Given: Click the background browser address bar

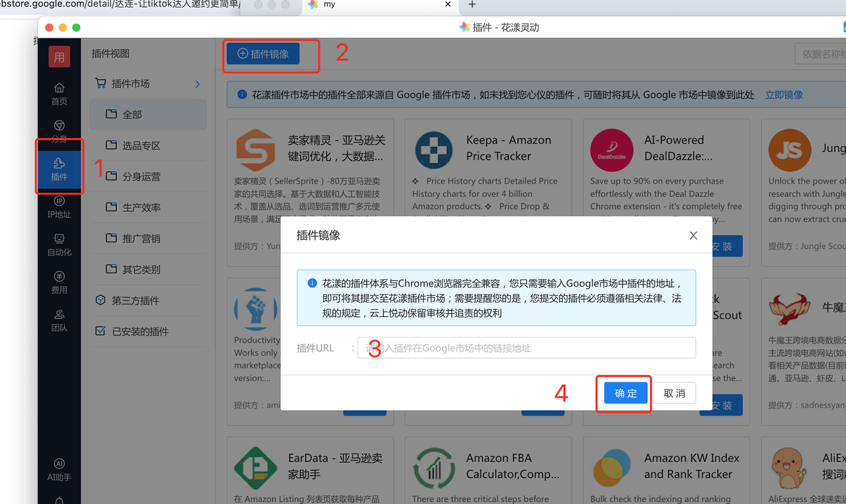Looking at the screenshot, I should click(119, 5).
